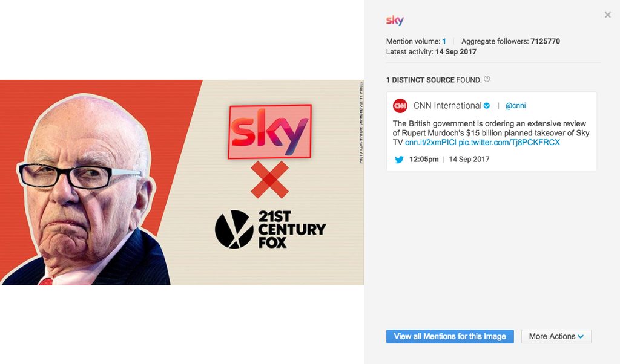Screen dimensions: 620x364
Task: Click the 12:05pm tweet timestamp
Action: click(424, 159)
